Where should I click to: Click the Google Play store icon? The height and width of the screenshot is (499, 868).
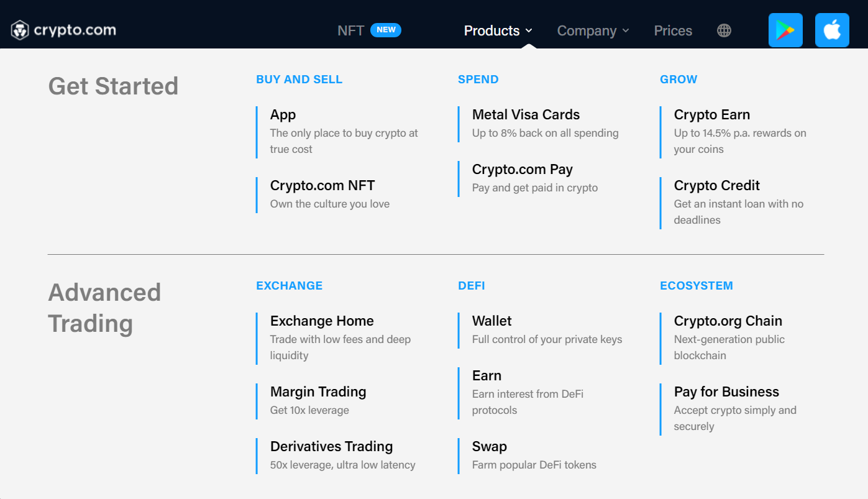click(x=785, y=29)
